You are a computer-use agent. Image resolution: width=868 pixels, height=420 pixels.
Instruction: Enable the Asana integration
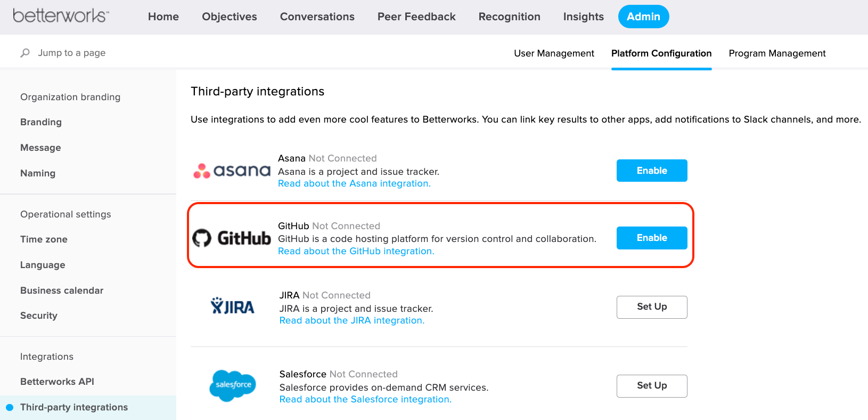(x=652, y=171)
